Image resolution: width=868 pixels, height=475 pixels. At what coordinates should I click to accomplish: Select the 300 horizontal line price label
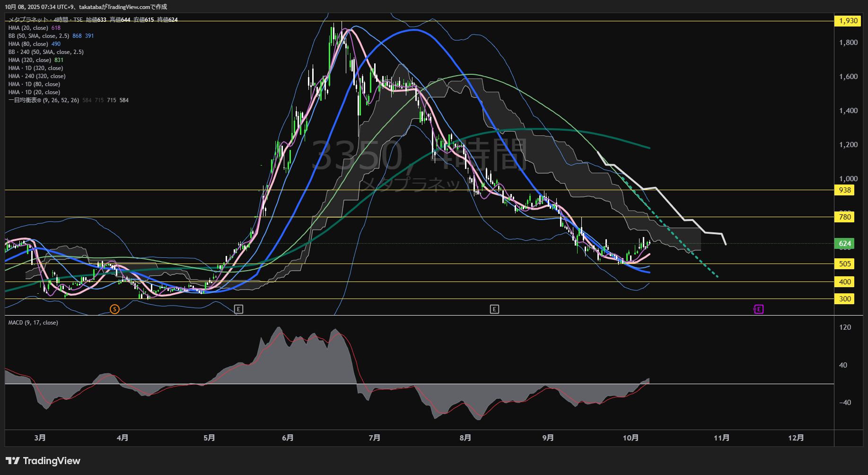[845, 299]
